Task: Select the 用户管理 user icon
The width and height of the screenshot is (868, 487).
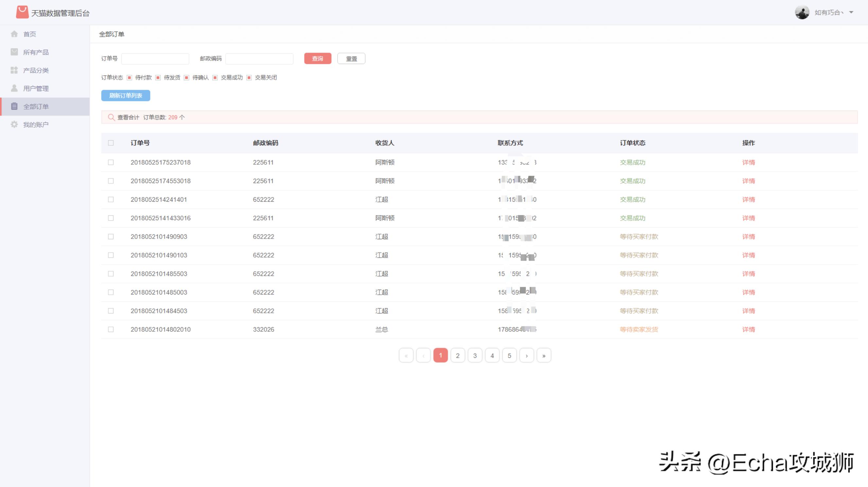Action: click(14, 88)
